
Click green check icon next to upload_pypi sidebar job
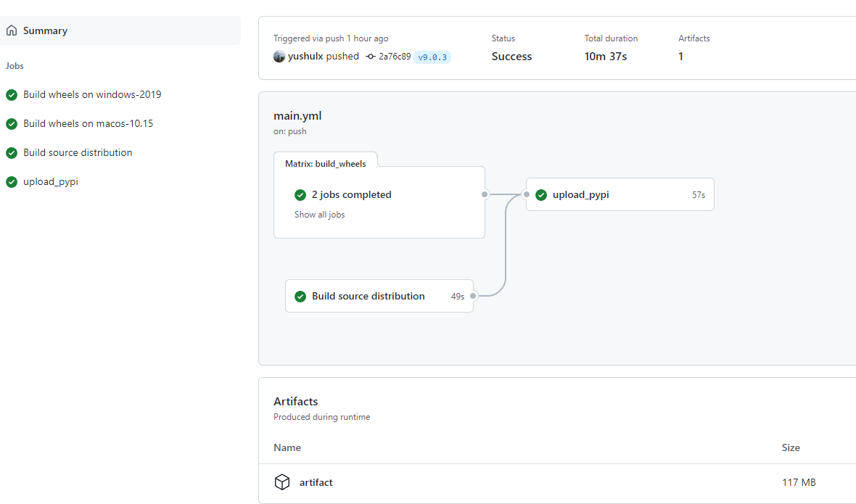coord(12,182)
